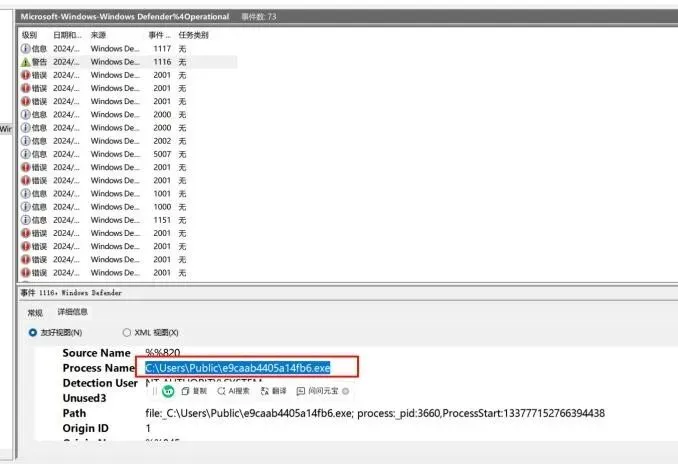Sort by the 级别 column header
The image size is (678, 464).
coord(29,35)
